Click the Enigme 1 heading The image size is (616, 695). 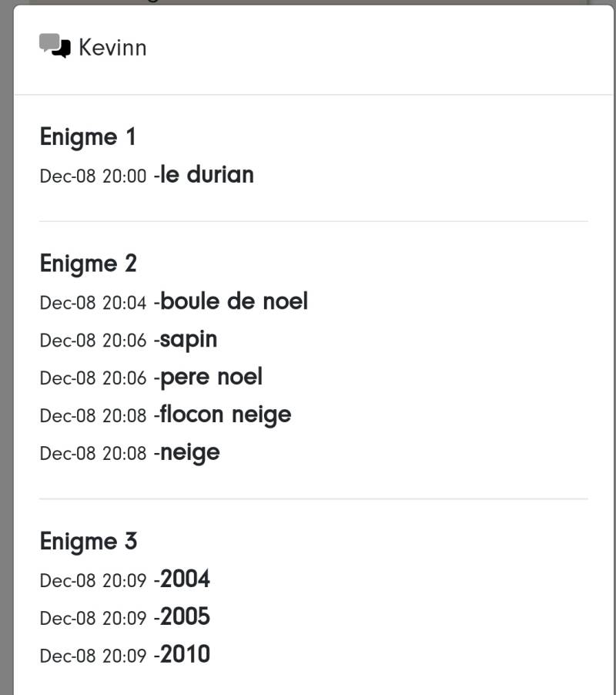click(x=88, y=137)
